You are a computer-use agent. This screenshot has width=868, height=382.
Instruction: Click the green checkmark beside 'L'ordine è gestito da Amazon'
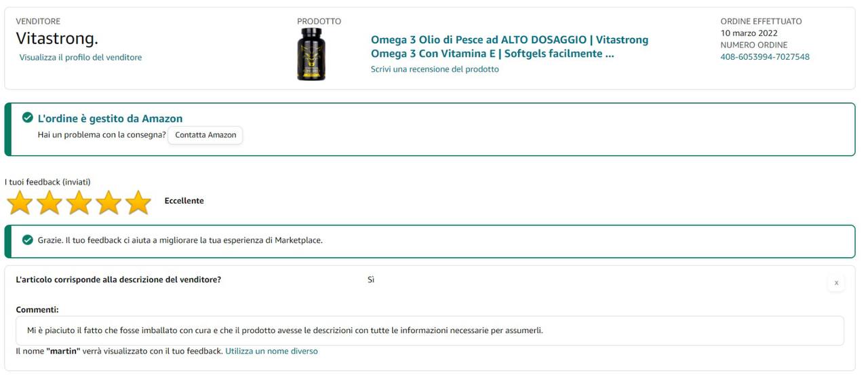click(x=28, y=118)
